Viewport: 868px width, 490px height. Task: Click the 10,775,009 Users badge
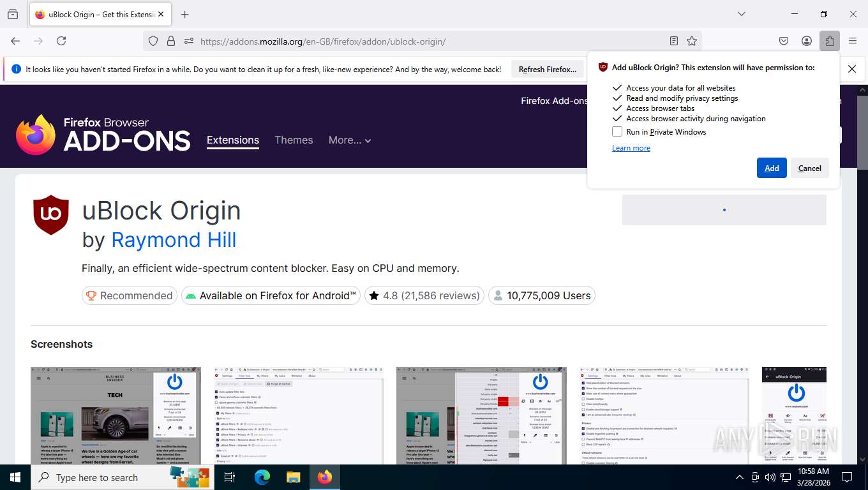[541, 295]
